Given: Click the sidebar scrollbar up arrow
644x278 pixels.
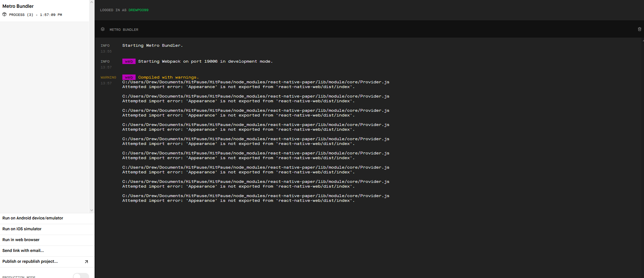Looking at the screenshot, I should [92, 2].
